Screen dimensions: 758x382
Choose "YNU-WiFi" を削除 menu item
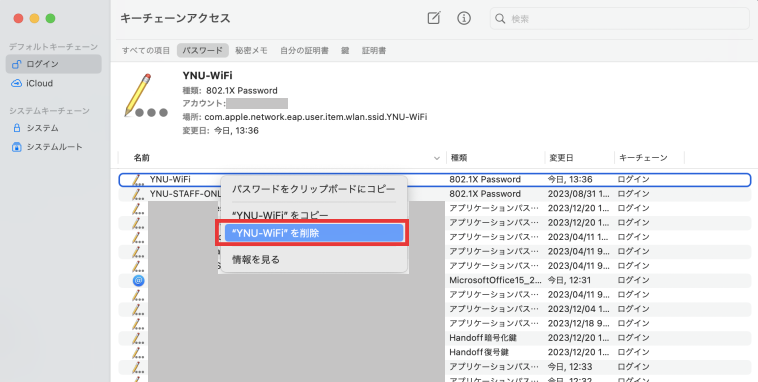tap(313, 233)
